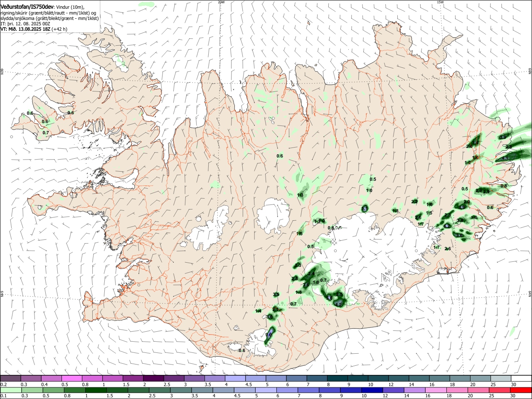
Task: Select the grey-teal 16 snow scale swatch
Action: (x=440, y=378)
